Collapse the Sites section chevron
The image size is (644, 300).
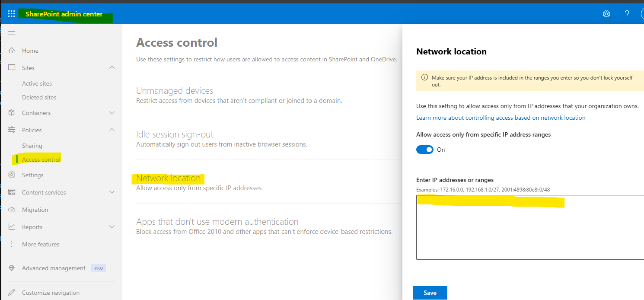click(x=112, y=68)
